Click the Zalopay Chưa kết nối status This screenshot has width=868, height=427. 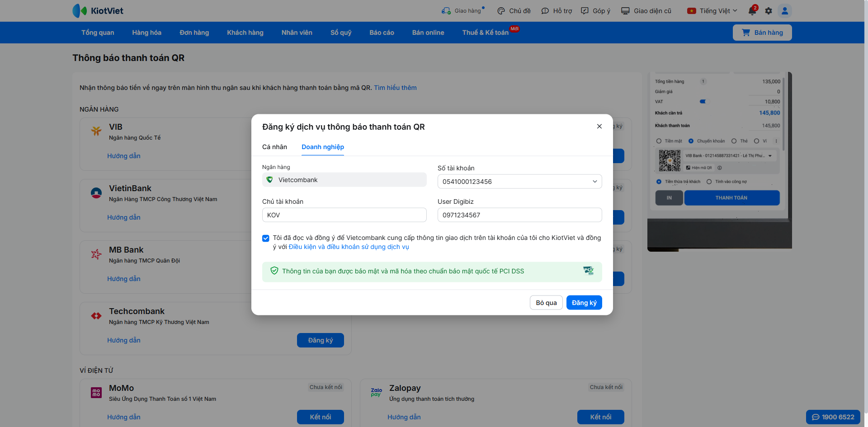[x=606, y=387]
